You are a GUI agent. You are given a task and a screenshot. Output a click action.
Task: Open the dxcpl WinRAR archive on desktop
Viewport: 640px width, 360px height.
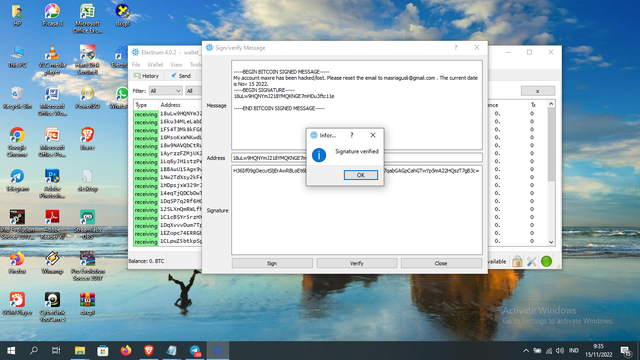click(x=87, y=304)
